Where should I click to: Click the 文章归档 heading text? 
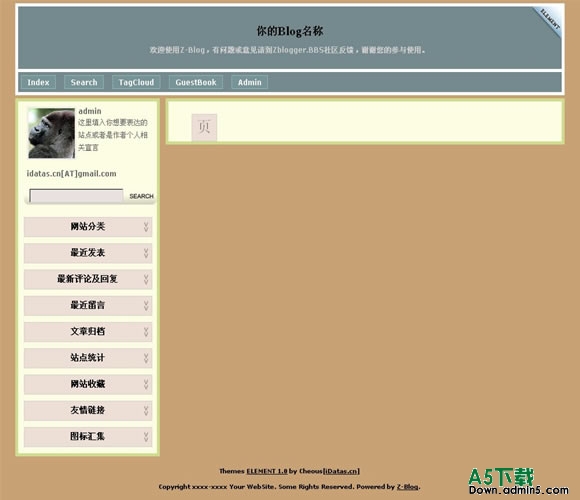pyautogui.click(x=88, y=331)
